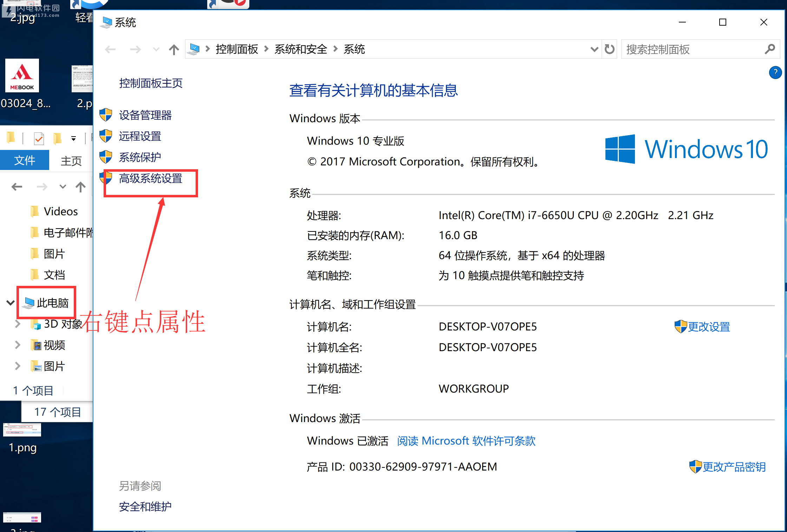Click 系统和安全 breadcrumb
The width and height of the screenshot is (787, 532).
coord(301,49)
